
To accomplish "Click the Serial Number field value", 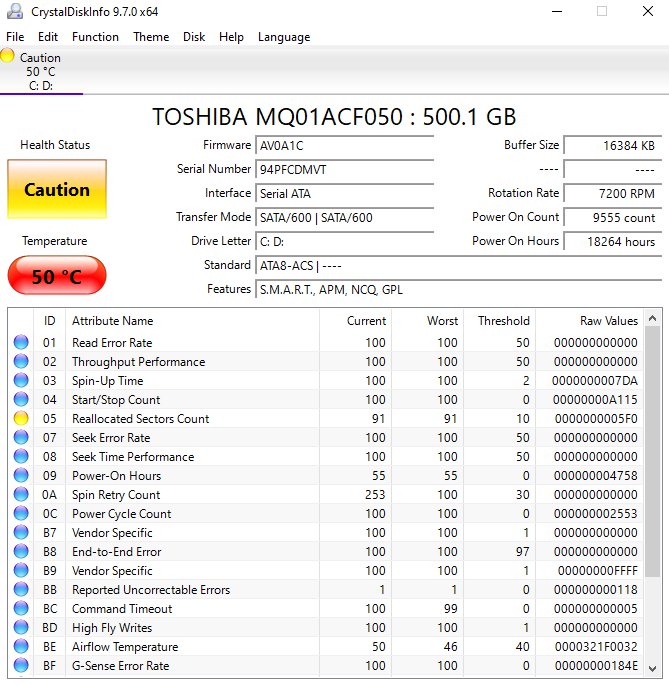I will [344, 170].
